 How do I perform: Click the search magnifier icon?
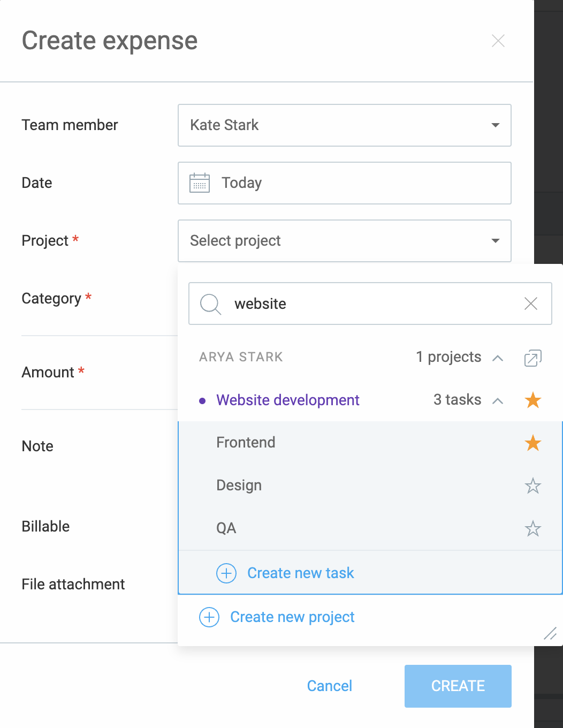tap(210, 304)
